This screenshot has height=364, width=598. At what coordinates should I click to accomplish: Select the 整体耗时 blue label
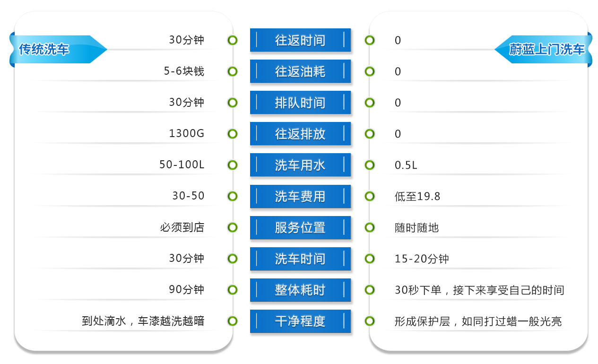point(300,290)
